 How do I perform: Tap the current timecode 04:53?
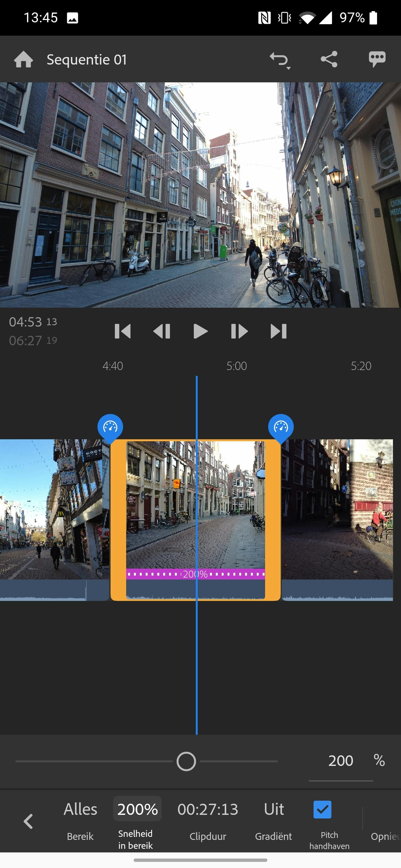click(33, 322)
